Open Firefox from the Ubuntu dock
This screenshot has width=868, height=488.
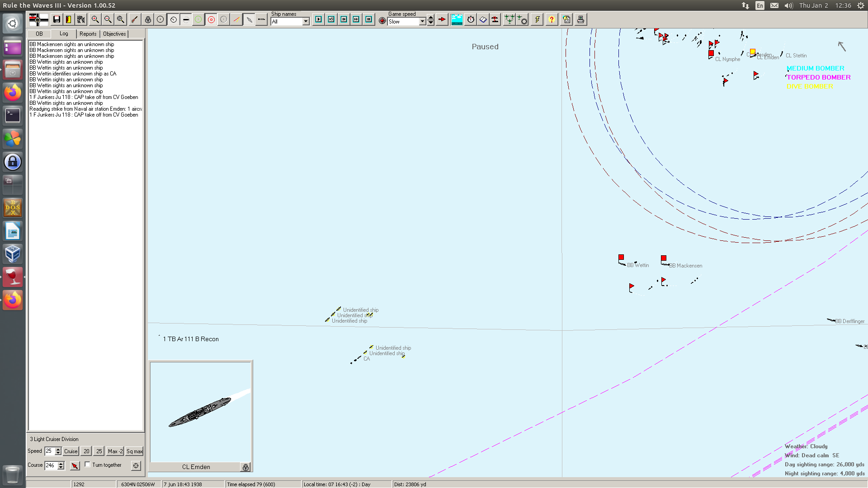click(13, 93)
